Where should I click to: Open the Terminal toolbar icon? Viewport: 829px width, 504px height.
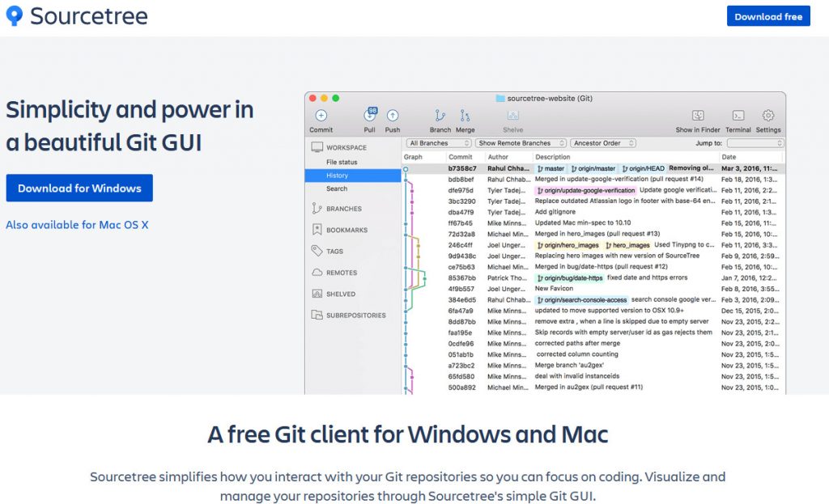coord(738,115)
